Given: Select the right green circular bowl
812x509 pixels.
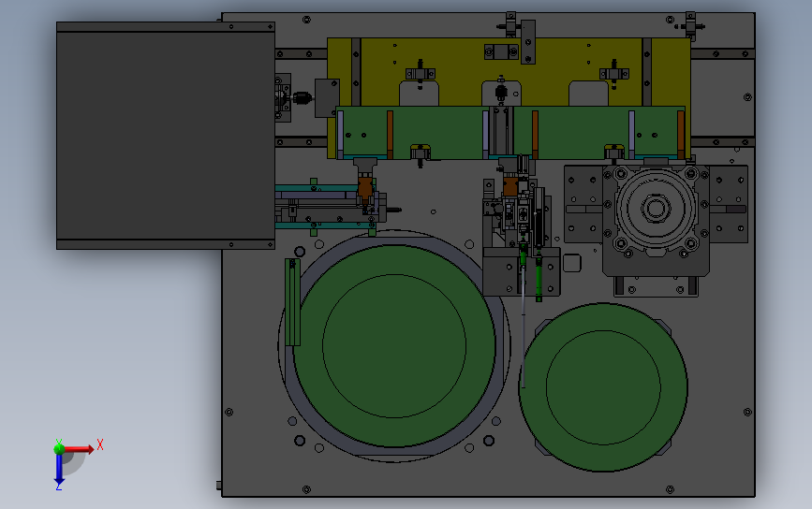Looking at the screenshot, I should (603, 387).
